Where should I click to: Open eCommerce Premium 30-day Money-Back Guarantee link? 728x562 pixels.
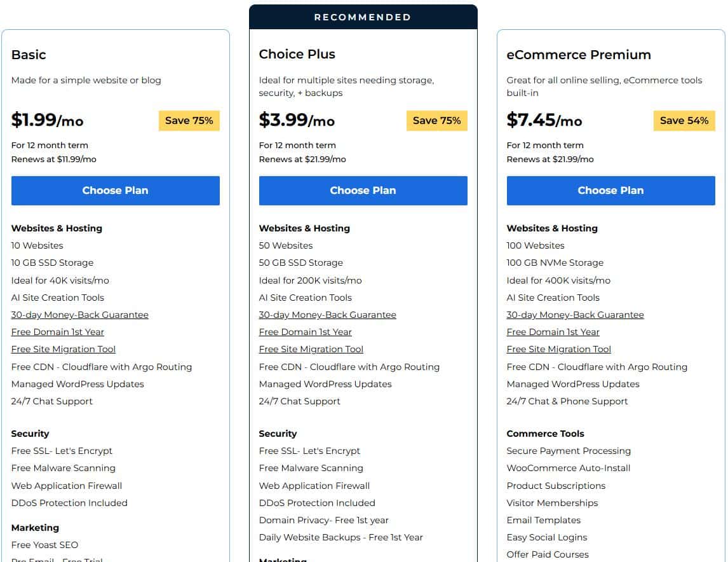[x=575, y=315]
